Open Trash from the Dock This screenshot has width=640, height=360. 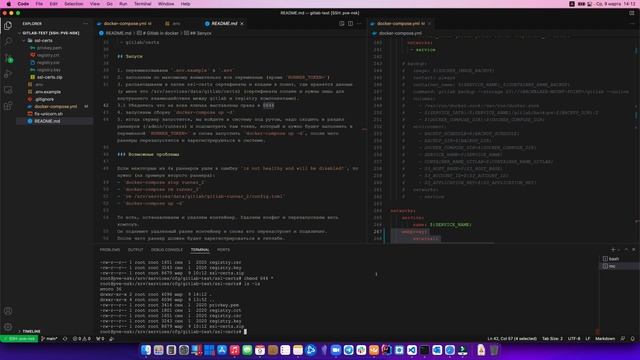click(x=494, y=350)
